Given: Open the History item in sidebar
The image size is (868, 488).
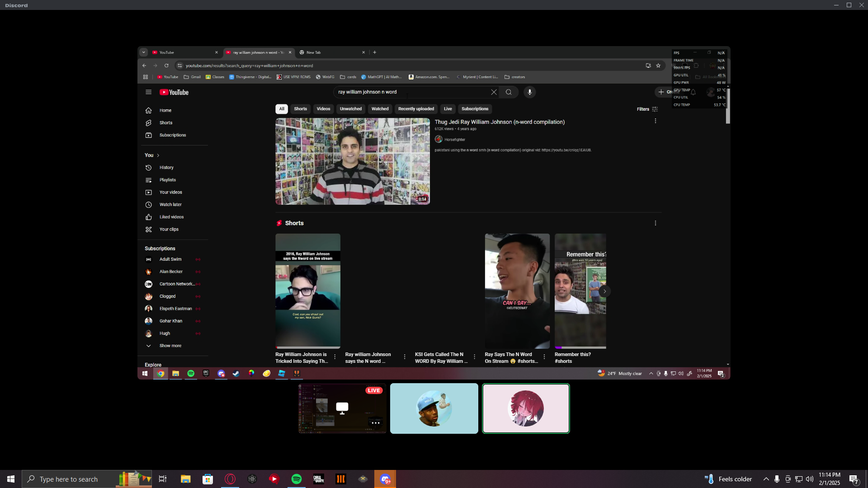Looking at the screenshot, I should tap(166, 168).
